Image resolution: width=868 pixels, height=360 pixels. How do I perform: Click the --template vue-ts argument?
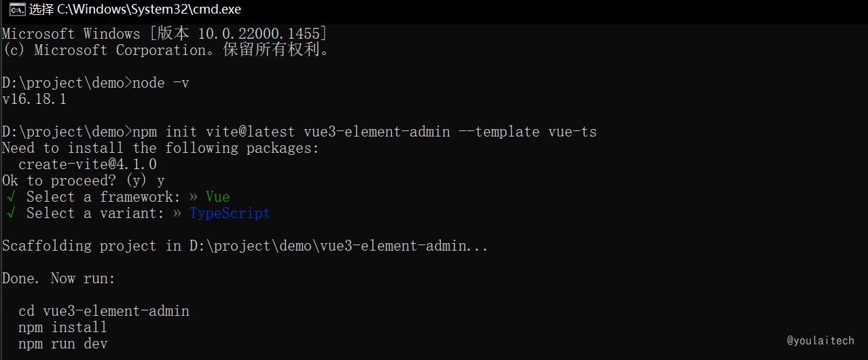532,132
